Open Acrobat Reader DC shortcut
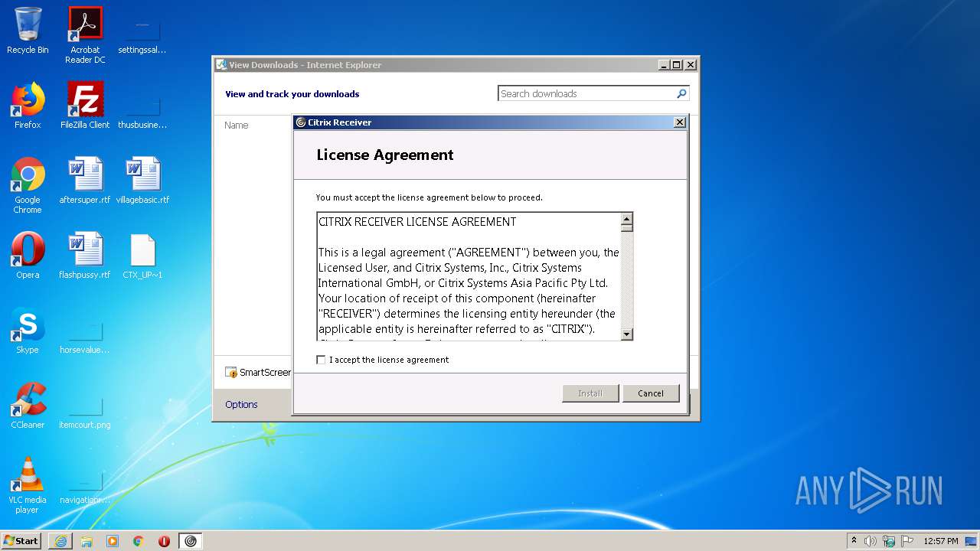Viewport: 980px width, 551px height. [85, 35]
